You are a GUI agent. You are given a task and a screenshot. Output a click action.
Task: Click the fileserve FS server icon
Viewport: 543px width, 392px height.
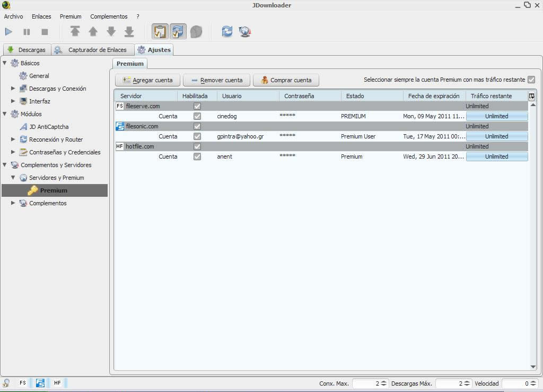click(119, 106)
